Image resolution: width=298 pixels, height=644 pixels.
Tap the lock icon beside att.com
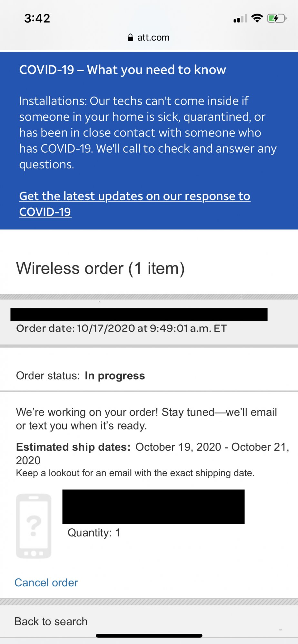click(x=130, y=37)
